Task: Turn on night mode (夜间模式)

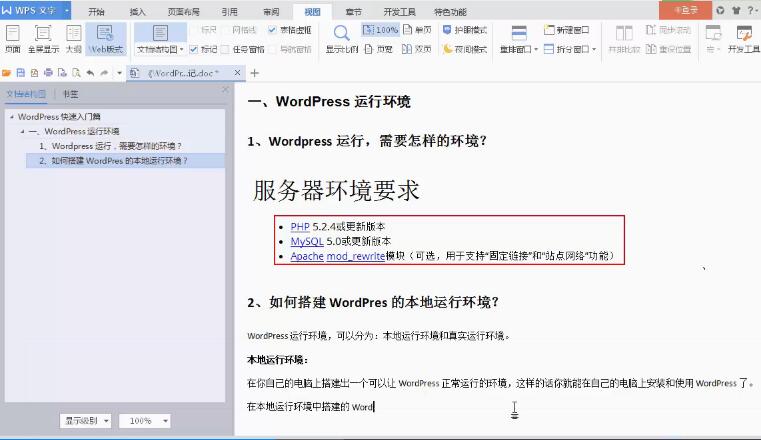Action: 464,49
